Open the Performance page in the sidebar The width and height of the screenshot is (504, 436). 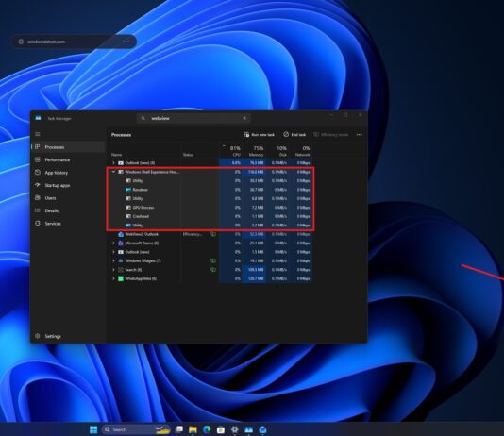click(68, 159)
